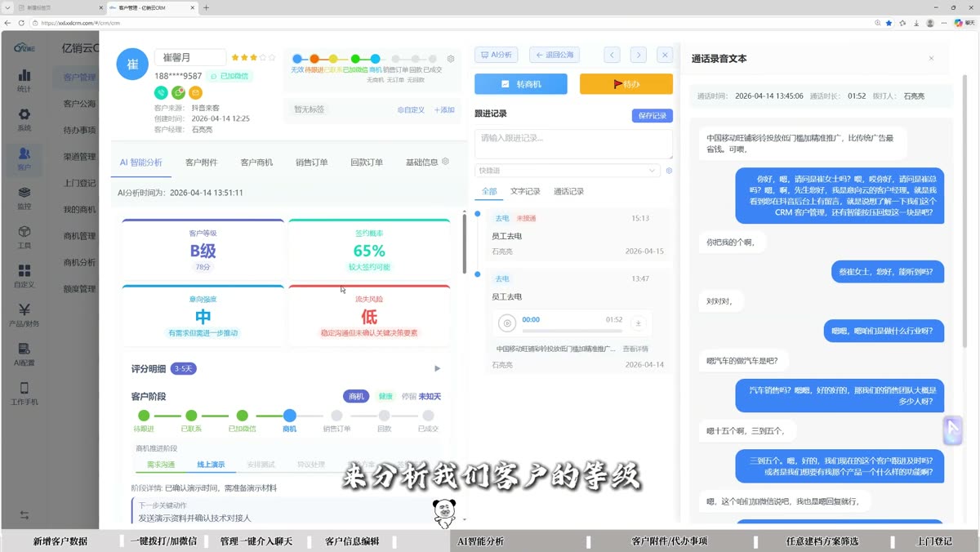Open AI配置 configuration sidebar icon

(x=24, y=355)
